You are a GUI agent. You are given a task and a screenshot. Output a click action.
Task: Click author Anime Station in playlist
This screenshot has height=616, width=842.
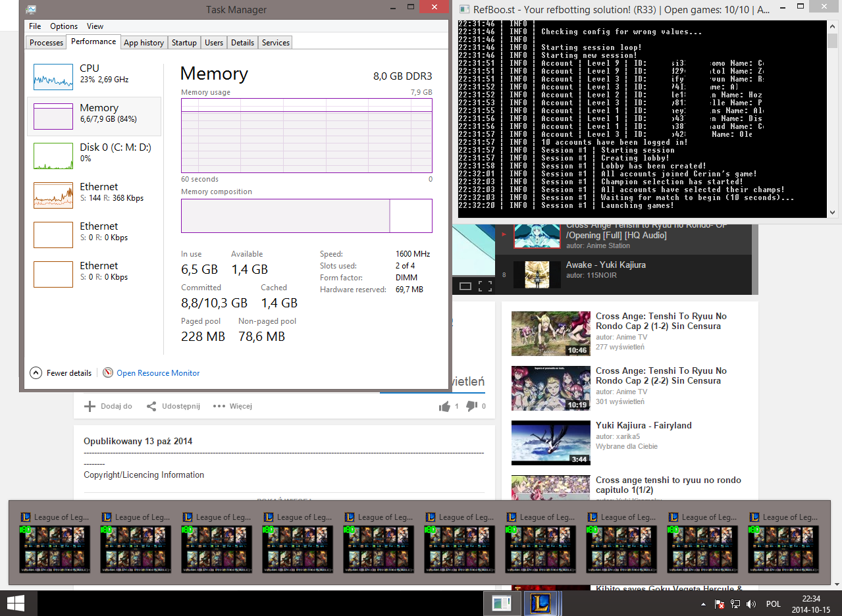tap(608, 245)
